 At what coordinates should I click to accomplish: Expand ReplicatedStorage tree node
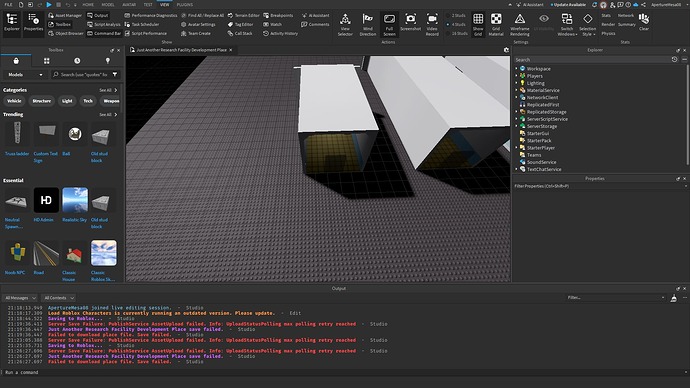pyautogui.click(x=517, y=112)
